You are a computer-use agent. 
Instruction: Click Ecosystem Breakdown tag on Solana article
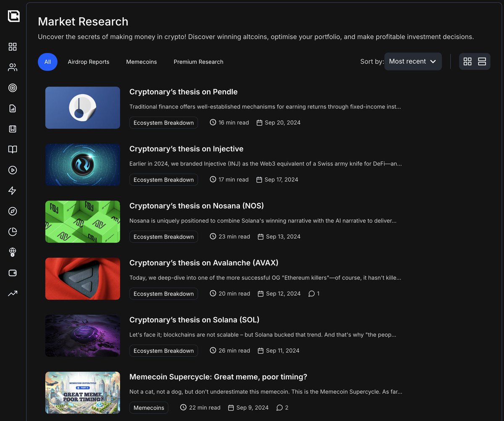click(x=164, y=351)
